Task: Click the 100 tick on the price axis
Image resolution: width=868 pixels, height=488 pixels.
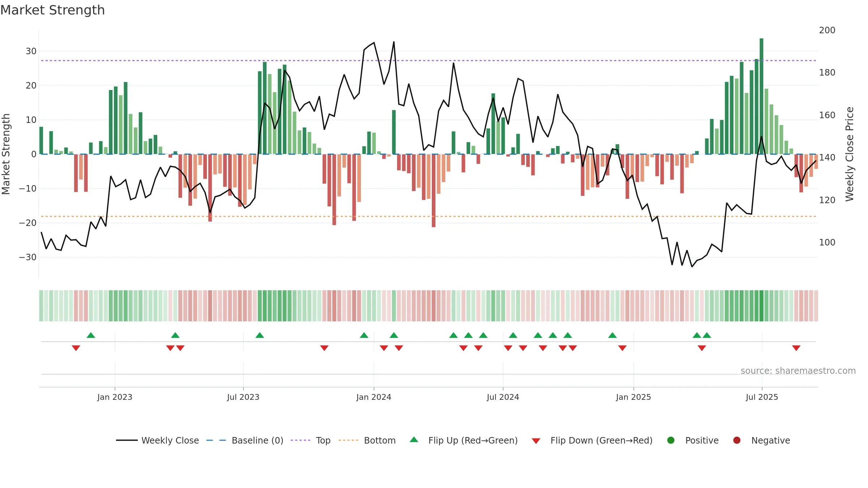Action: coord(827,242)
